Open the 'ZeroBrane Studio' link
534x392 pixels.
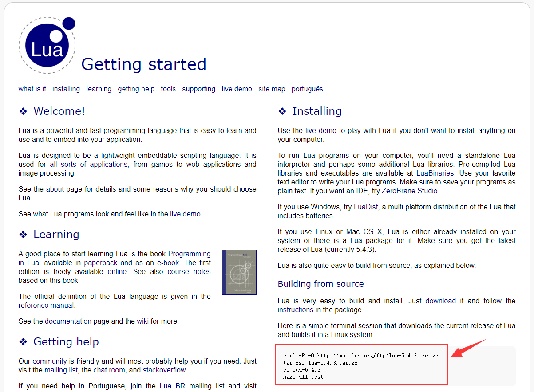click(410, 191)
